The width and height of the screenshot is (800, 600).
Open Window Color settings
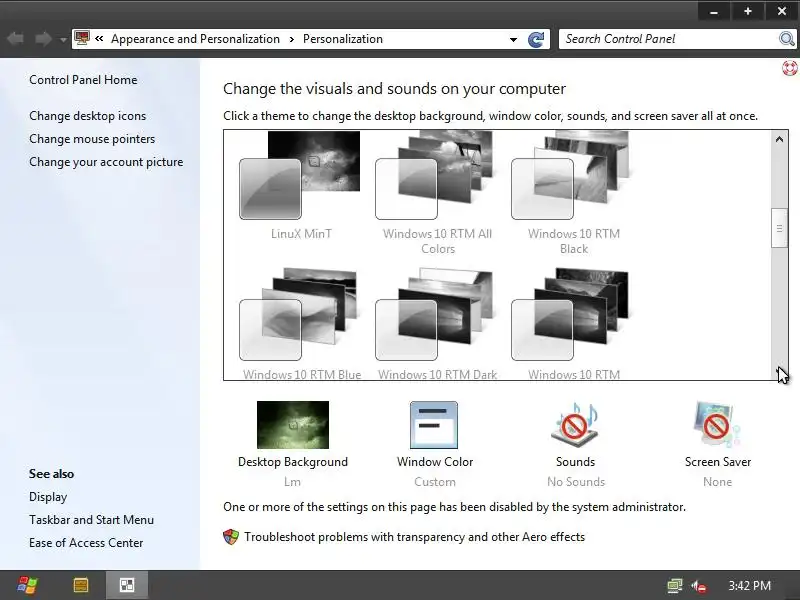tap(435, 444)
